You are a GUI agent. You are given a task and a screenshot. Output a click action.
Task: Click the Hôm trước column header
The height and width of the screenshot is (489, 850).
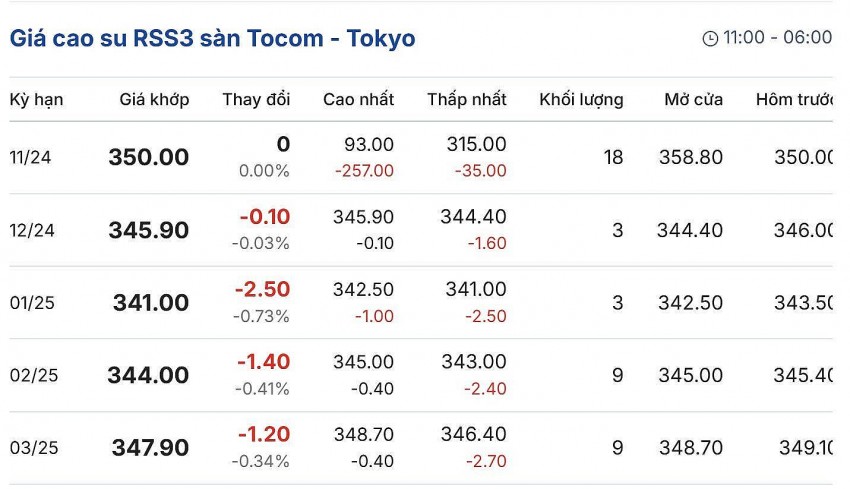(794, 100)
